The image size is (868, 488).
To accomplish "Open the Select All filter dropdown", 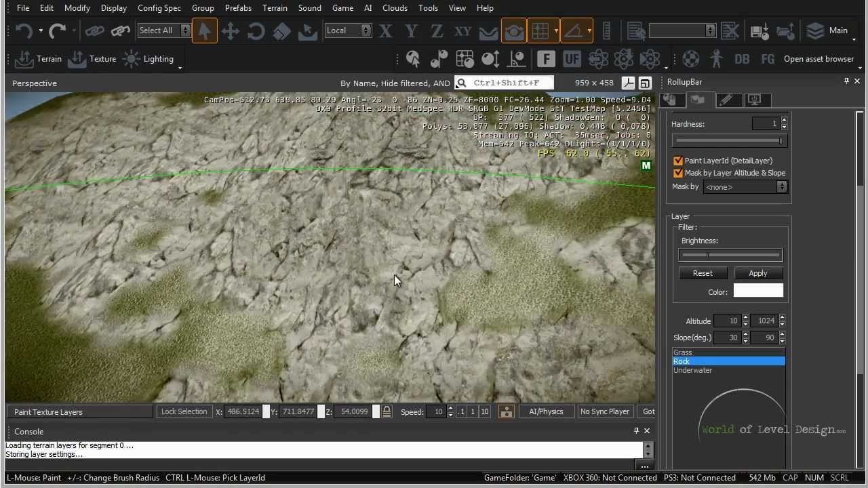I will click(163, 30).
